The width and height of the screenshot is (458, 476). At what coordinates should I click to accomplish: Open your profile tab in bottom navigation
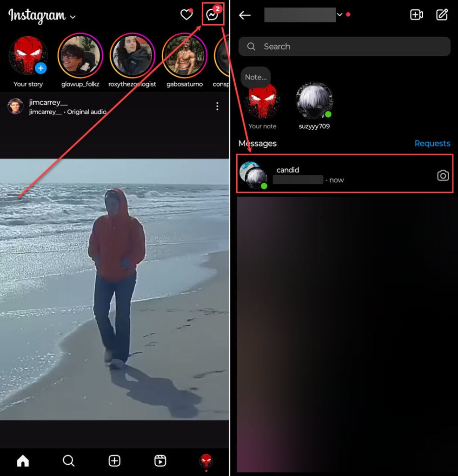pyautogui.click(x=206, y=460)
